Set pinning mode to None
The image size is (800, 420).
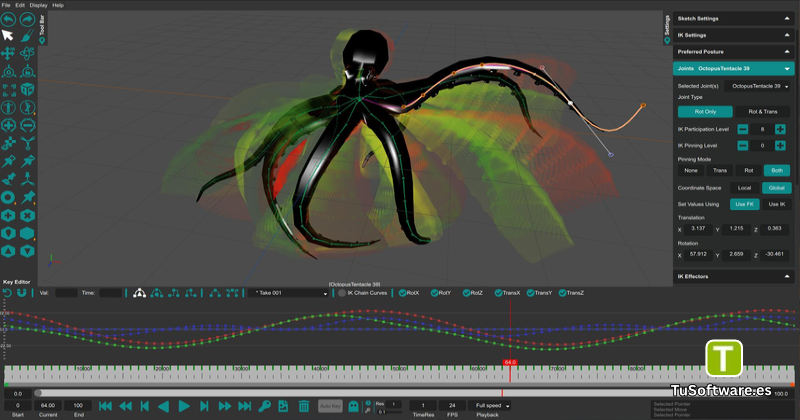[691, 170]
